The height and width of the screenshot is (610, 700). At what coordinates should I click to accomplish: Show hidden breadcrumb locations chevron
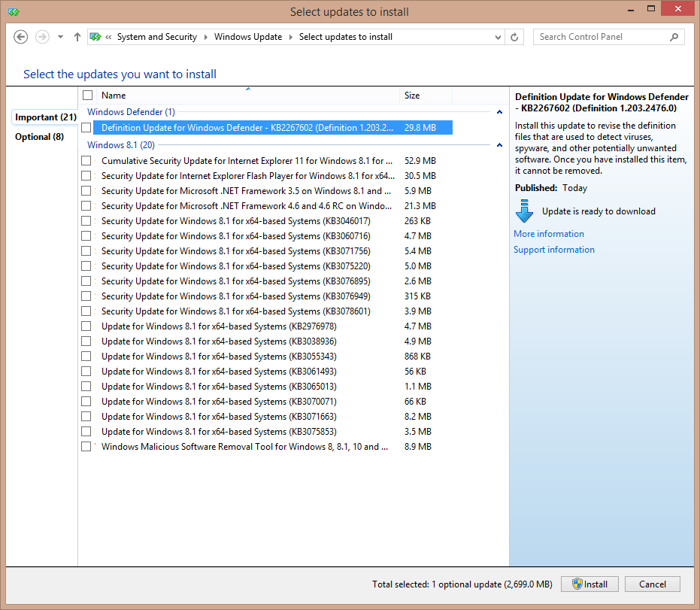(x=108, y=37)
